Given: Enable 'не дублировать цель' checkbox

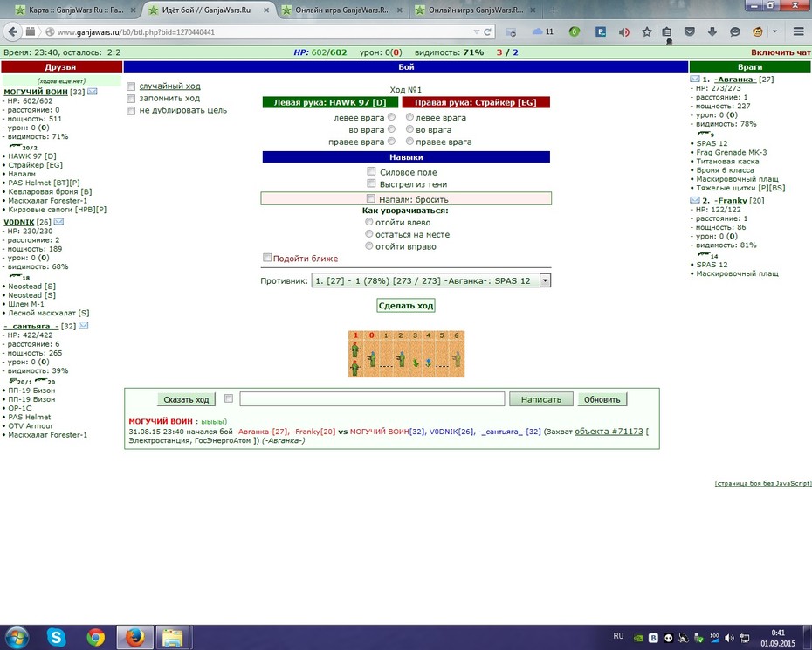Looking at the screenshot, I should [131, 110].
